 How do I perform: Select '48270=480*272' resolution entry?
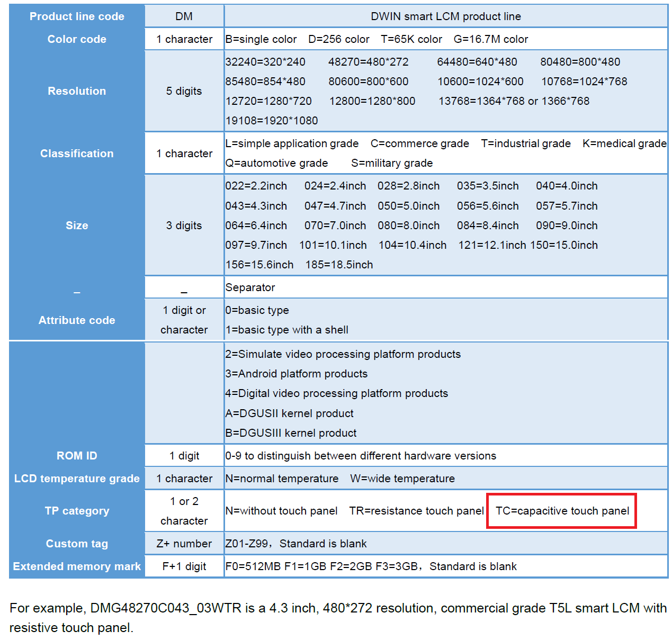point(369,62)
